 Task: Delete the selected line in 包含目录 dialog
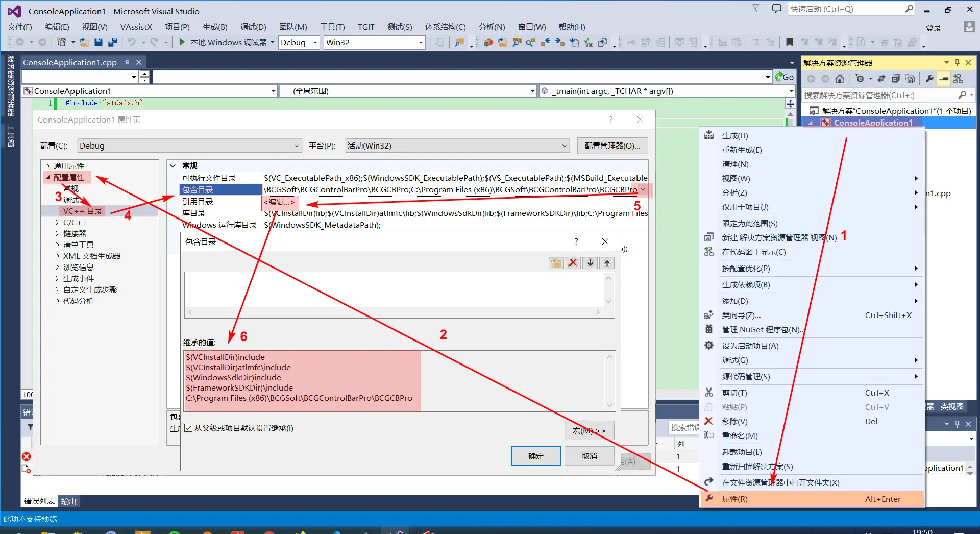(573, 263)
